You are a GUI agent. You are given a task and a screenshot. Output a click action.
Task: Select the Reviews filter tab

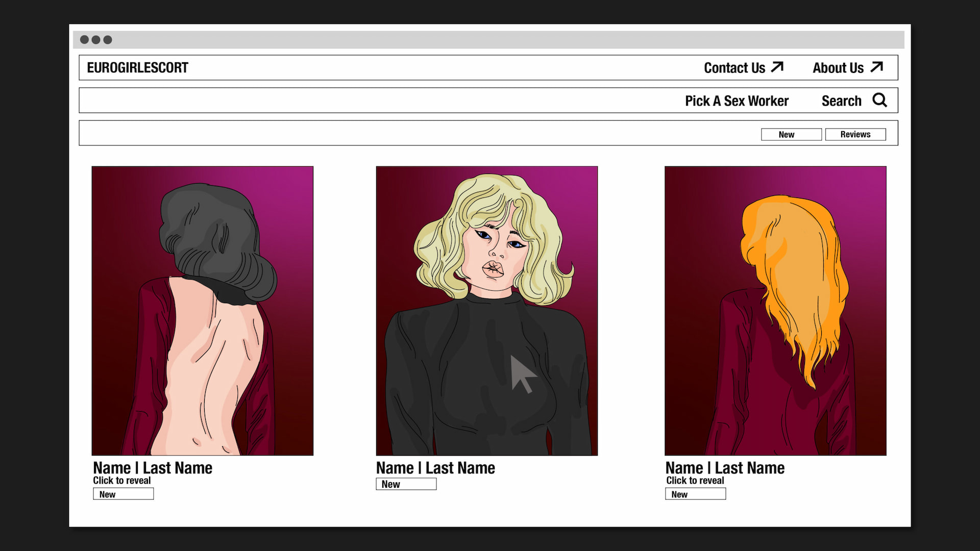click(x=855, y=134)
